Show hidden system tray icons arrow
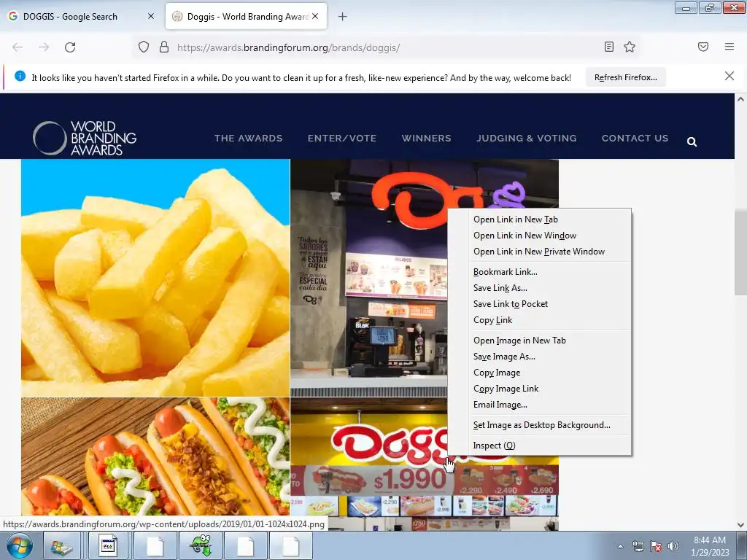 620,546
